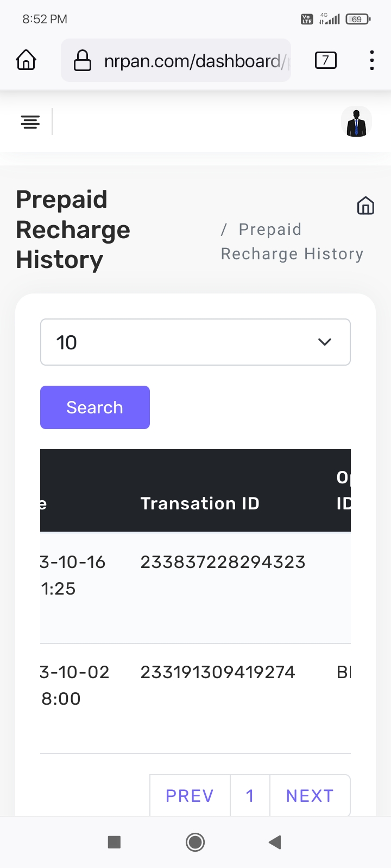Click the breadcrumb home icon
Screen dimensions: 391x868
click(x=365, y=206)
